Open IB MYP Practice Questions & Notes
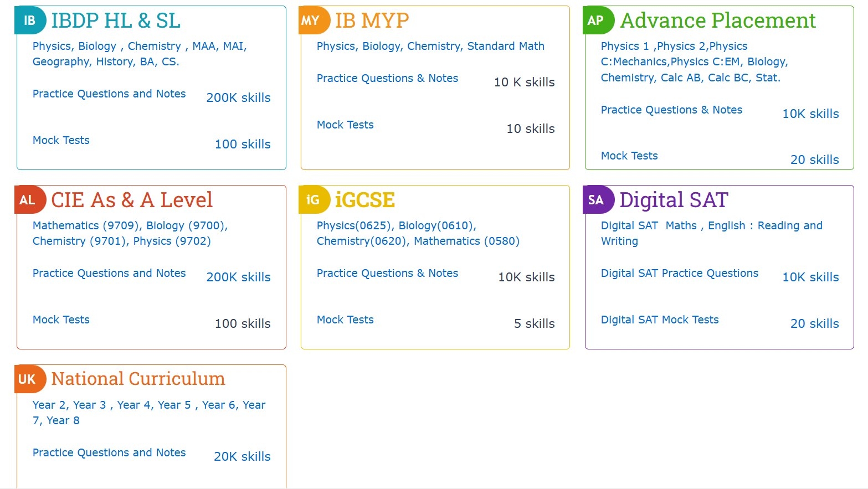Viewport: 868px width, 489px height. click(x=387, y=78)
